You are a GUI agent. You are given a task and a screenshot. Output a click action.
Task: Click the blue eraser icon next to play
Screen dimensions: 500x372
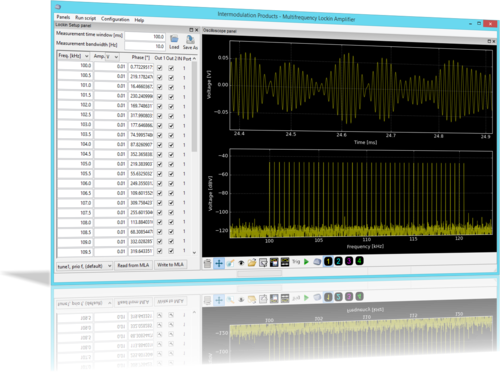click(x=317, y=262)
